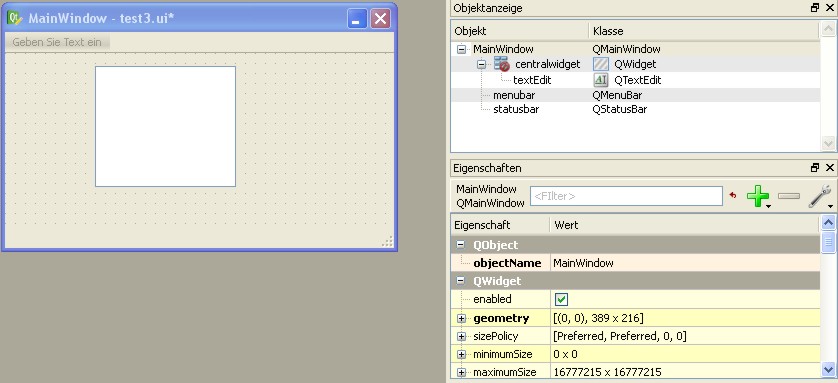
Task: Minimize the MainWindow form window
Action: click(356, 19)
